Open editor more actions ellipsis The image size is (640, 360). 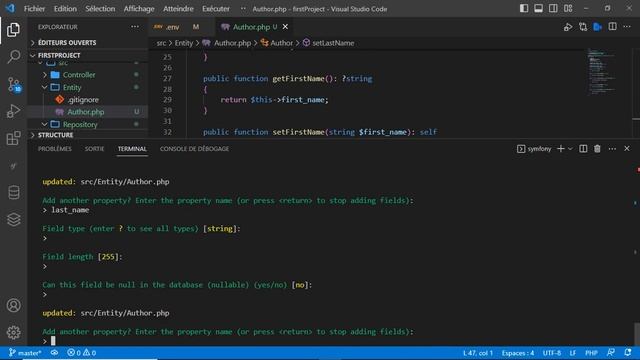click(x=627, y=27)
